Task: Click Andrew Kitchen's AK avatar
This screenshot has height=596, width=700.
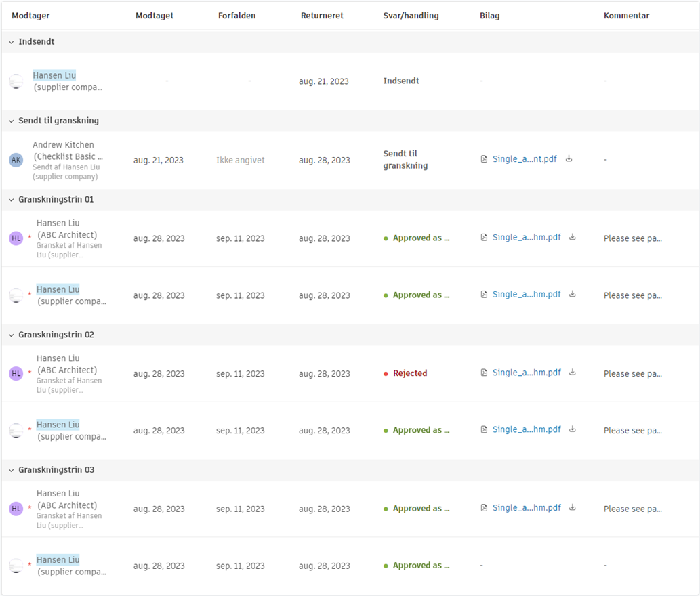Action: (16, 160)
